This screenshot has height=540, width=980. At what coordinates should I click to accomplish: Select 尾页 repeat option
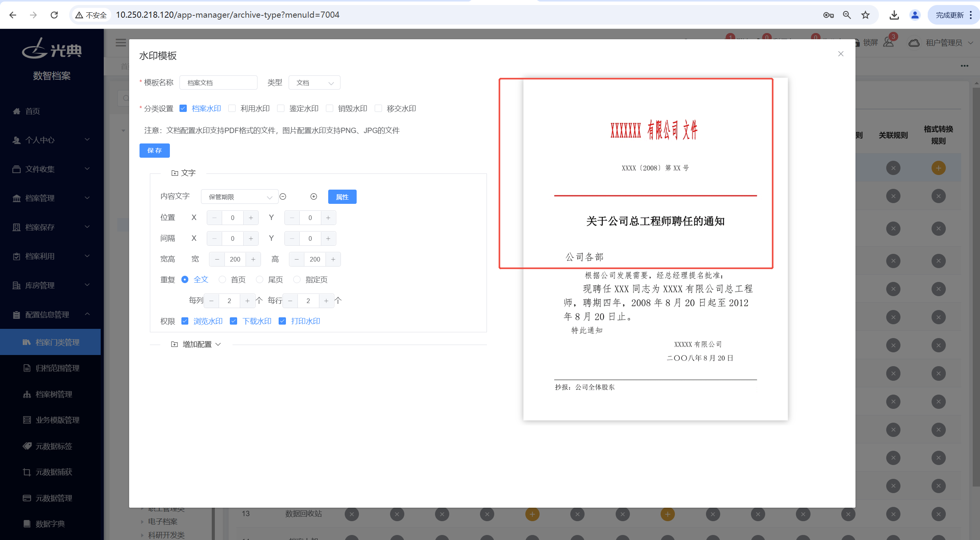[x=259, y=280]
